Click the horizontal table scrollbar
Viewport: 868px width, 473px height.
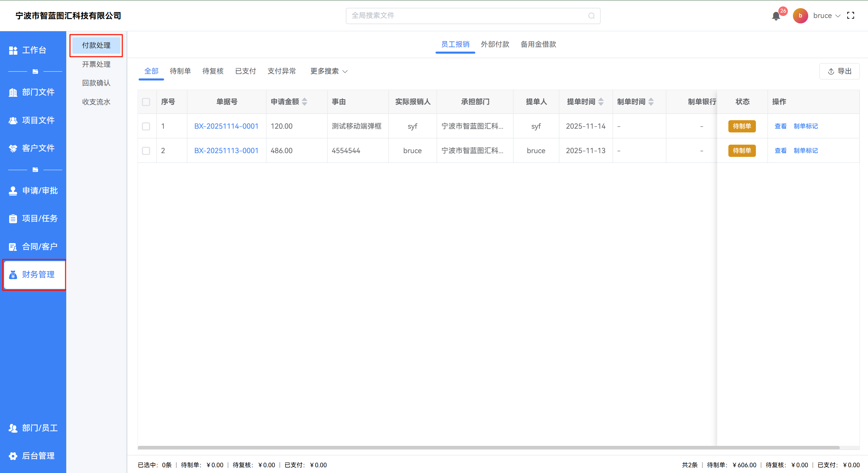click(x=489, y=448)
